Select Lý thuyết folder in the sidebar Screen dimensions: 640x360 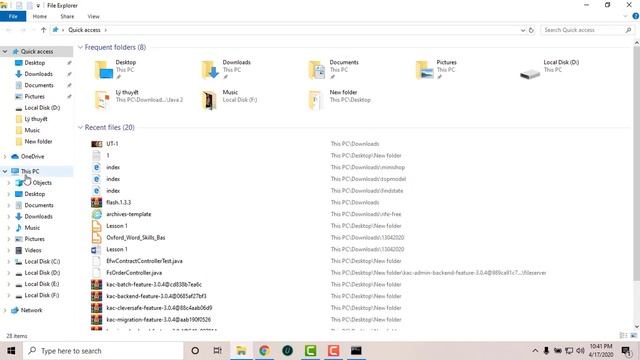pyautogui.click(x=36, y=119)
